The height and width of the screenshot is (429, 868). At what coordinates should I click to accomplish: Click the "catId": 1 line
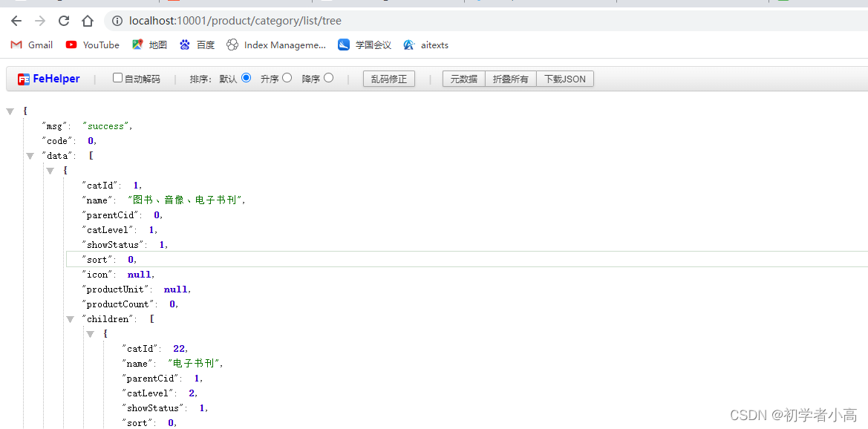(112, 186)
